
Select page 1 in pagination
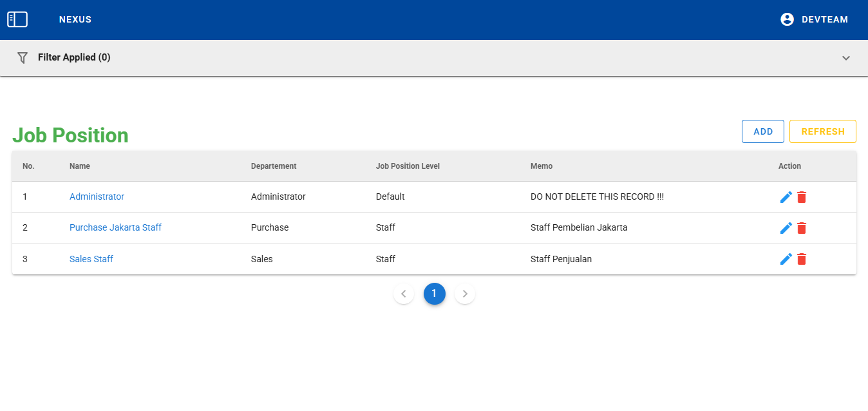[434, 294]
